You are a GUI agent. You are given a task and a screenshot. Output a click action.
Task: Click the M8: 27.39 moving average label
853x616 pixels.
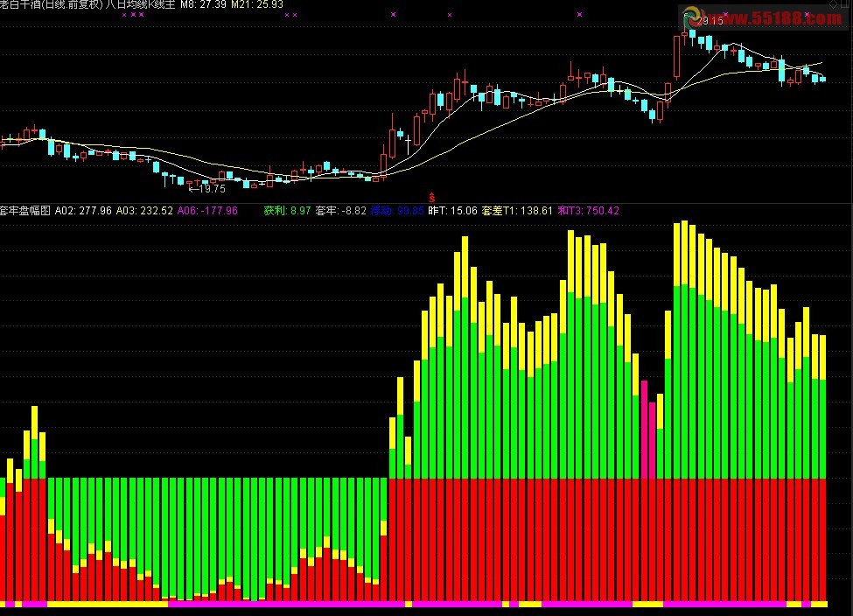click(x=203, y=4)
